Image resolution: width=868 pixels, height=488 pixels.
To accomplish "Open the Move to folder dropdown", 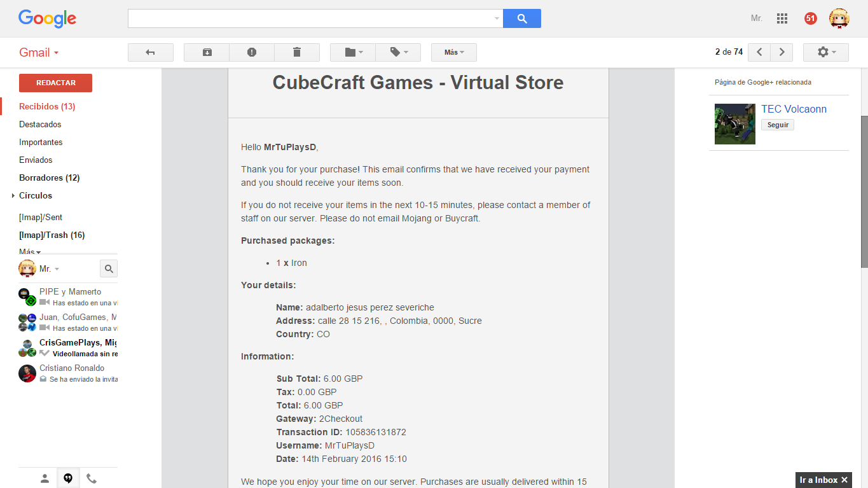I will point(353,52).
